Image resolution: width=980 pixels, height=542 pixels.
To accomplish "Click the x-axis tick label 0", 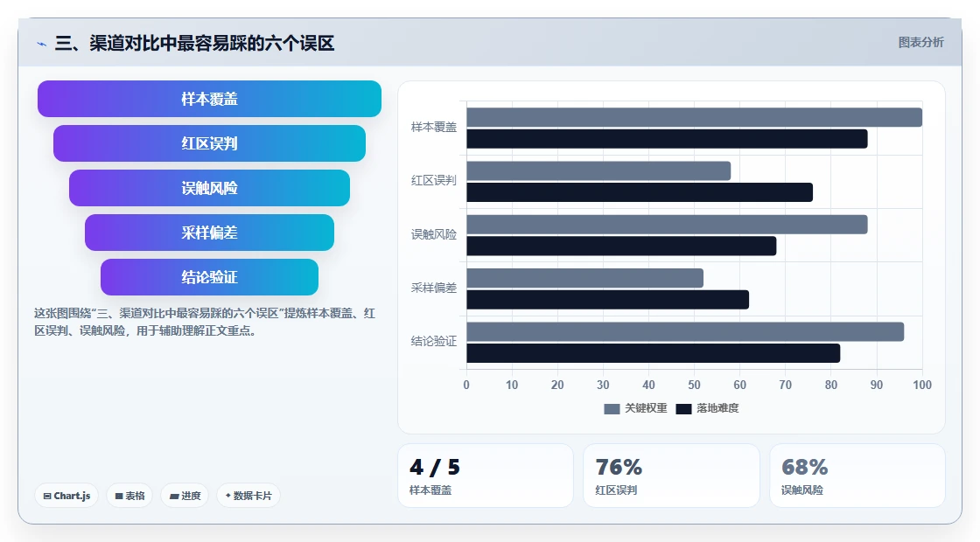I will (x=466, y=386).
